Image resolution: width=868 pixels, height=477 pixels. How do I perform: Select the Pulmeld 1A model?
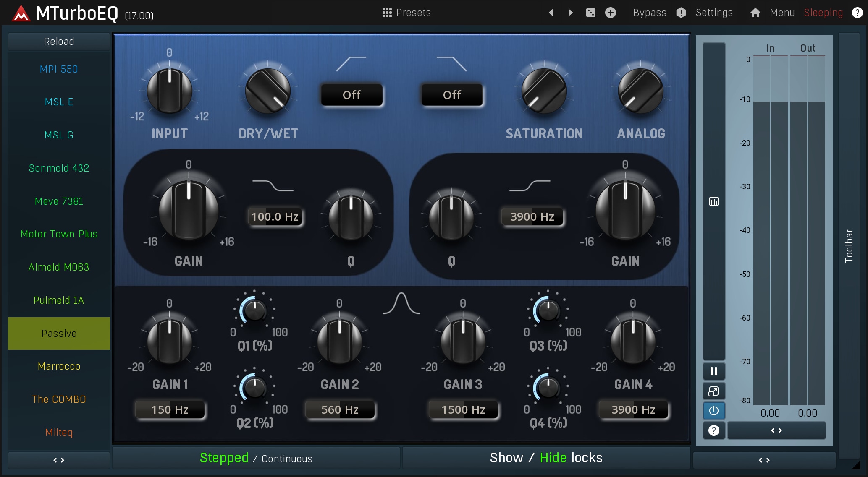(59, 300)
